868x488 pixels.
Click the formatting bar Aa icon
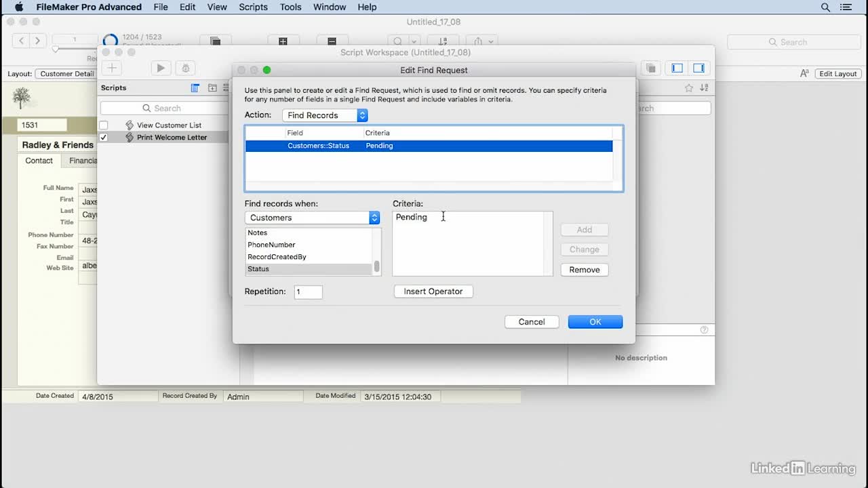tap(805, 74)
